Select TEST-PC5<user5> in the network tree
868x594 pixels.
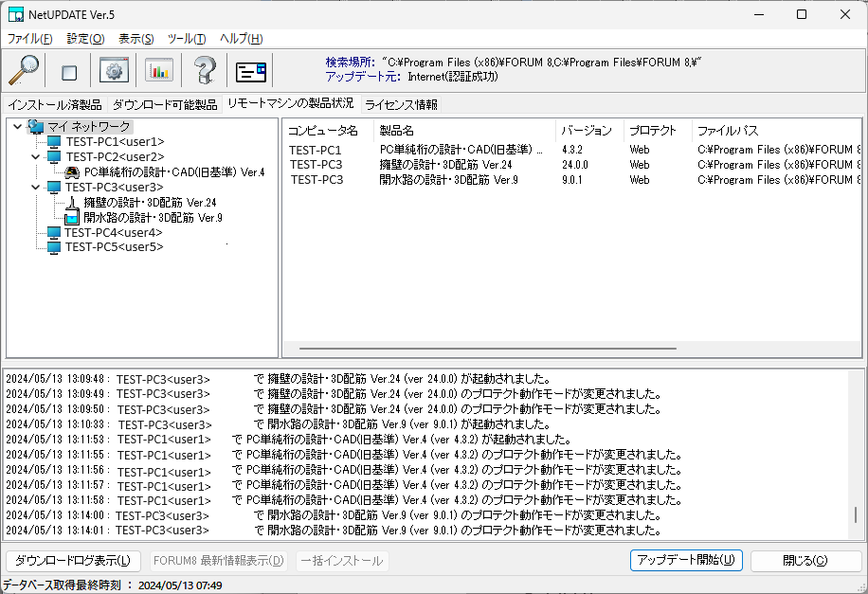[x=114, y=247]
